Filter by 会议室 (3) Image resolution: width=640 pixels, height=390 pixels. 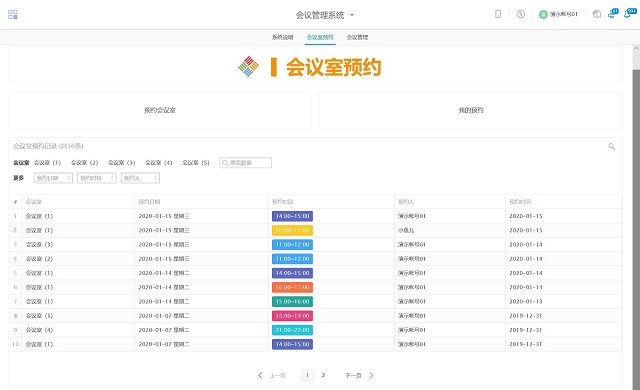click(122, 163)
